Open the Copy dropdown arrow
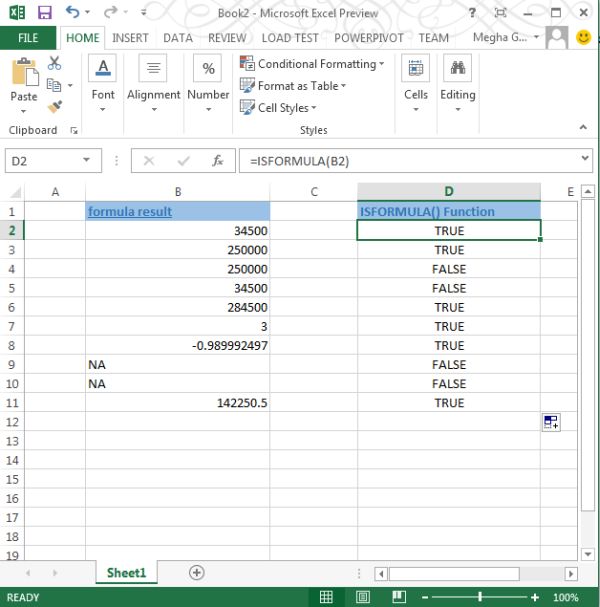This screenshot has height=607, width=600. [x=70, y=85]
